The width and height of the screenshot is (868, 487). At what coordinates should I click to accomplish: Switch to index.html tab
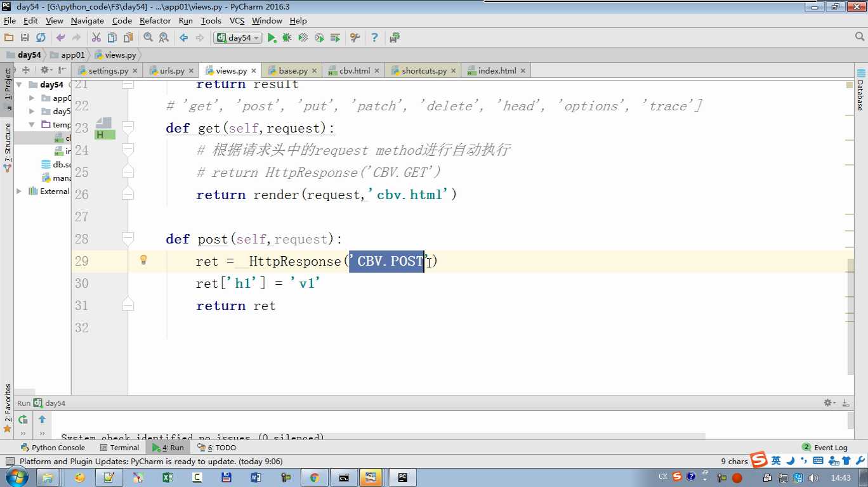pos(497,71)
